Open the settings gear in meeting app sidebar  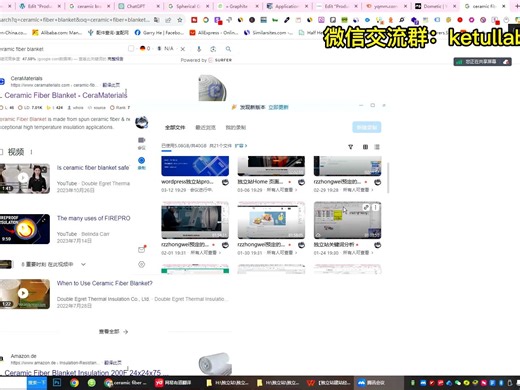coord(142,264)
